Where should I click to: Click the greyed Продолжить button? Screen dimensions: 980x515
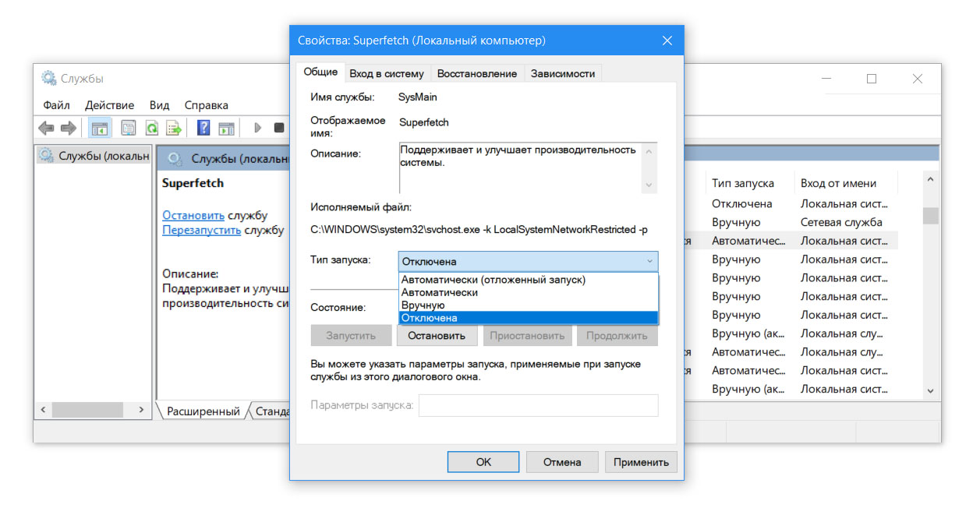[x=617, y=336]
